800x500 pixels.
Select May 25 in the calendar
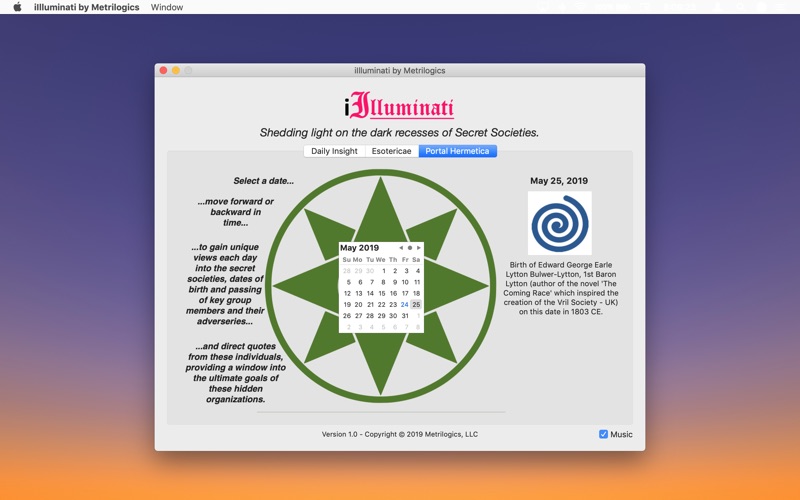pyautogui.click(x=416, y=305)
